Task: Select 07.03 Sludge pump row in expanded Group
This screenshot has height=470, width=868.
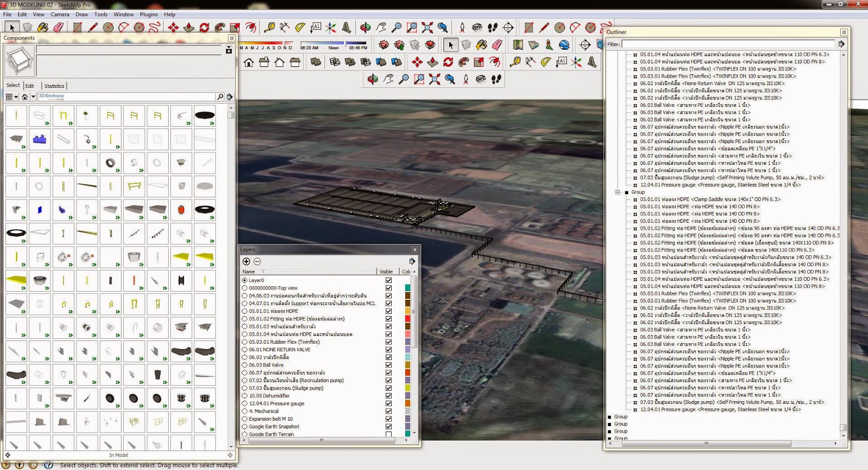Action: pos(732,402)
